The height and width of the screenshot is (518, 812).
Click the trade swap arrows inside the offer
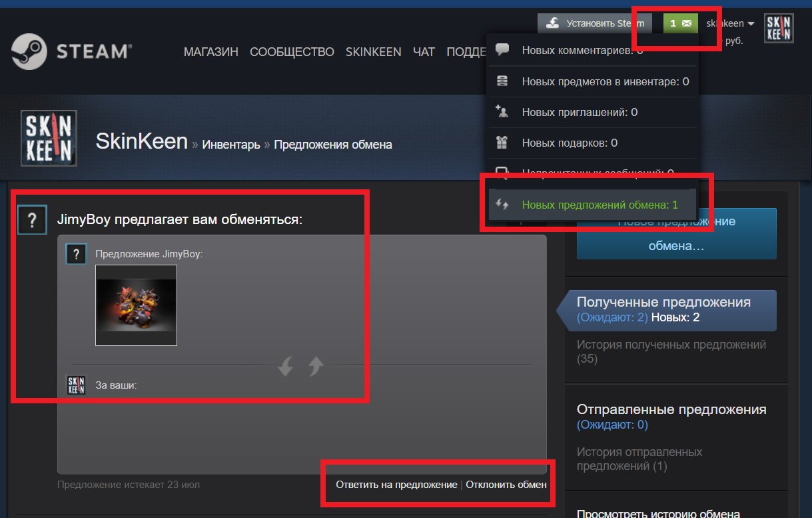pos(300,365)
